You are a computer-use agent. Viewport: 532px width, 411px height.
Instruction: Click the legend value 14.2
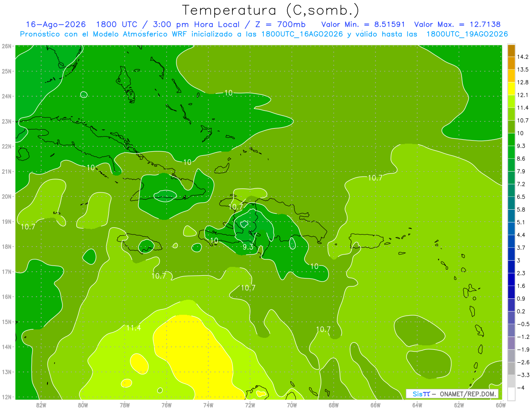click(522, 57)
